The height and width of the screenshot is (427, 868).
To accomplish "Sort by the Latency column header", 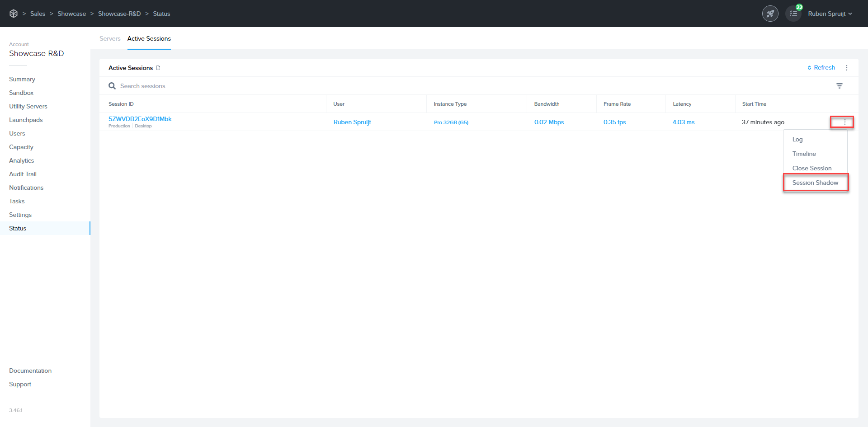I will [682, 104].
